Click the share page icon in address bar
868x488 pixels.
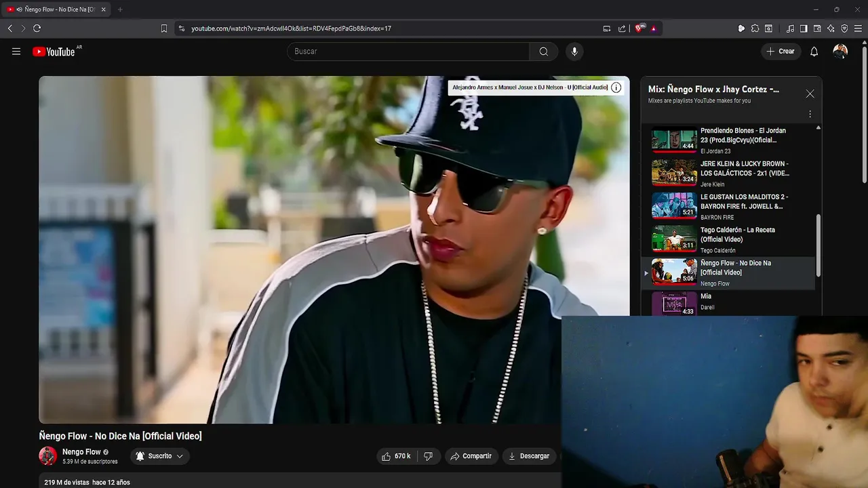(x=622, y=28)
